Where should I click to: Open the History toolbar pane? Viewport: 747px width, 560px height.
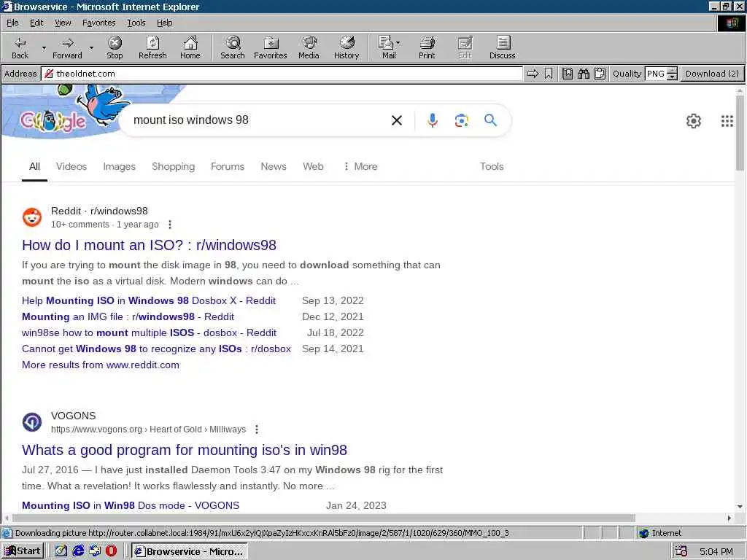347,47
